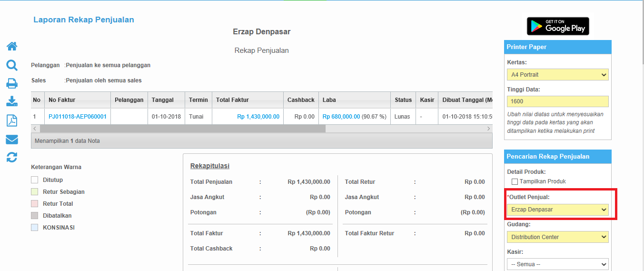Screen dimensions: 644x271
Task: Open the Kasir dropdown showing Semua
Action: point(558,264)
